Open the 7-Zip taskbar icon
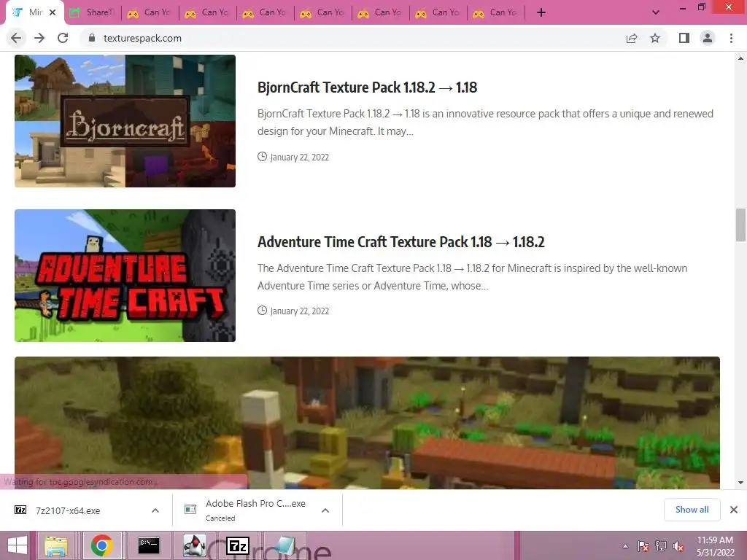Screen dimensions: 747x560 pyautogui.click(x=239, y=545)
